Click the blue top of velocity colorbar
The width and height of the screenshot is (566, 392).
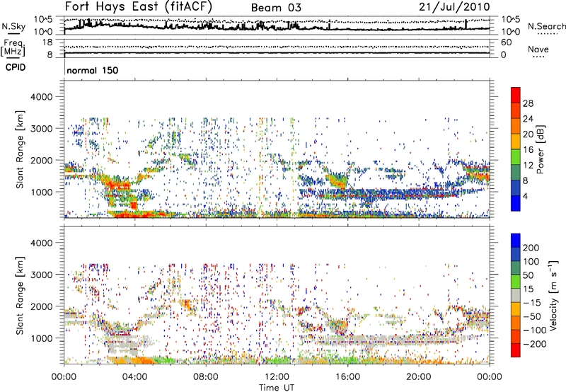(x=516, y=241)
